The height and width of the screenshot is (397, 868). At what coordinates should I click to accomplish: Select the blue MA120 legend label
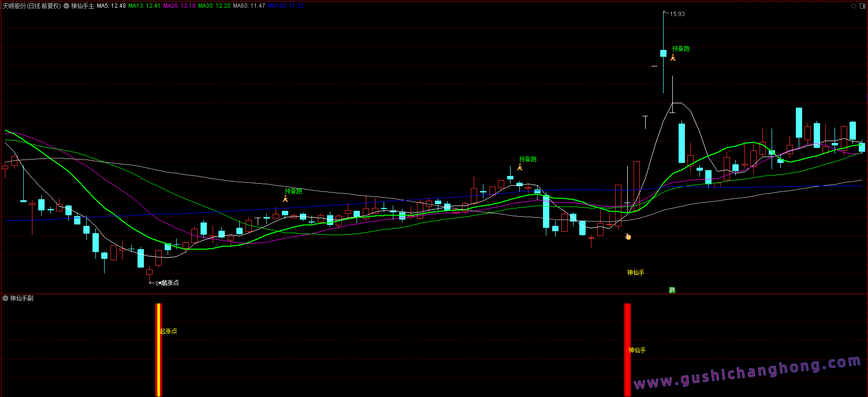(x=286, y=6)
